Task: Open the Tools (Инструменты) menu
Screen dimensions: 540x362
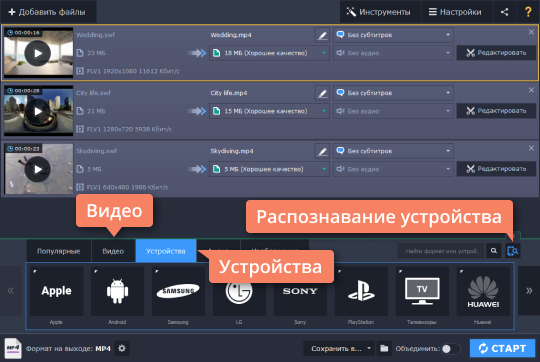Action: point(380,12)
